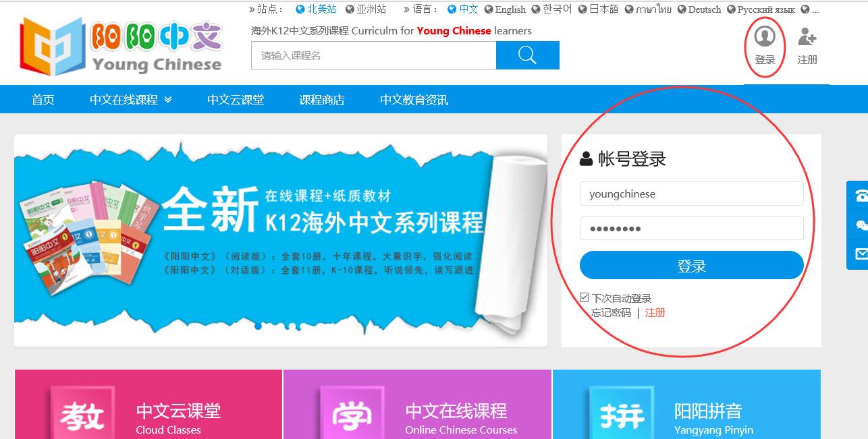Click the blue 登录 button in login panel

click(691, 265)
